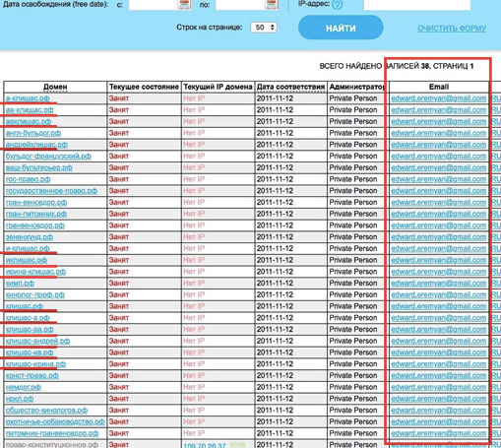501x448 pixels.
Task: Open the rows-per-page dropdown showing 50
Action: coord(264,28)
